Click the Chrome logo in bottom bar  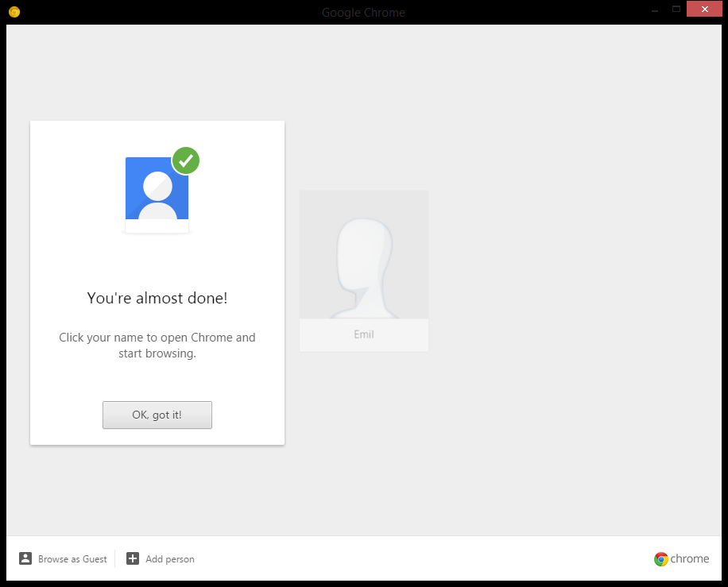point(660,559)
